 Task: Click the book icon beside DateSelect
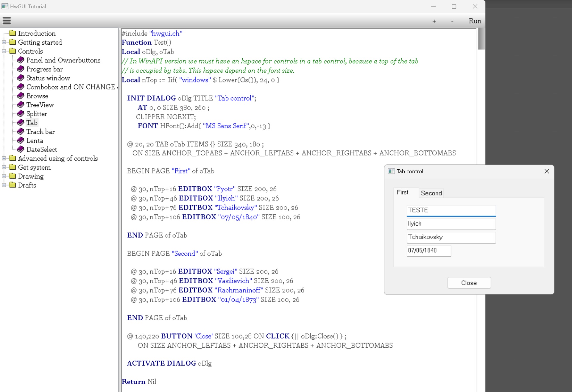tap(21, 149)
